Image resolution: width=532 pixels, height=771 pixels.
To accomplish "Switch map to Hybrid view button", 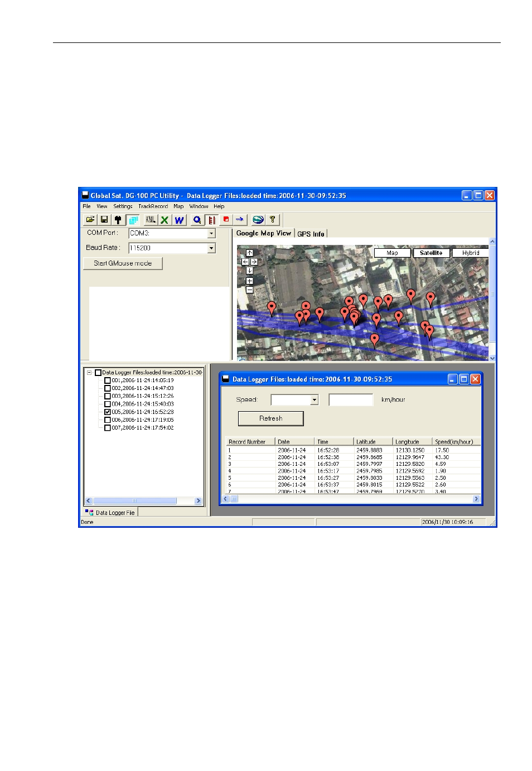I will coord(470,253).
